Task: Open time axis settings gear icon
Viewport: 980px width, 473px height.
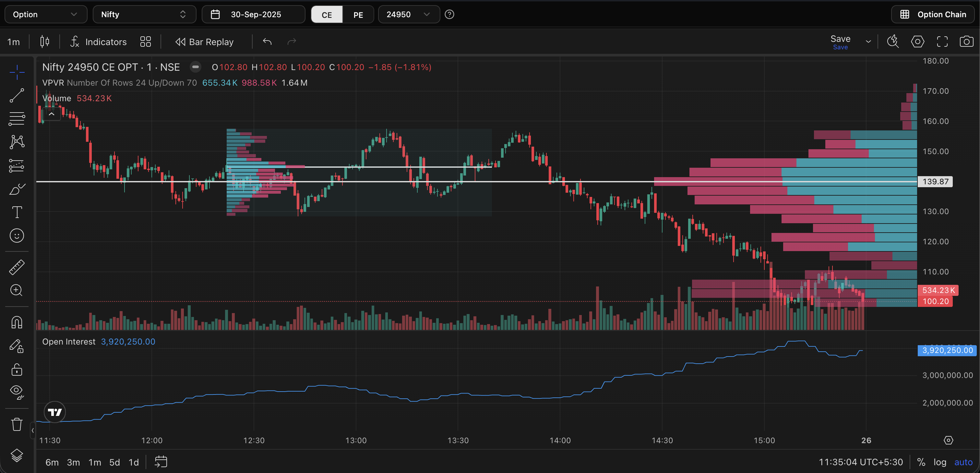Action: pyautogui.click(x=949, y=440)
